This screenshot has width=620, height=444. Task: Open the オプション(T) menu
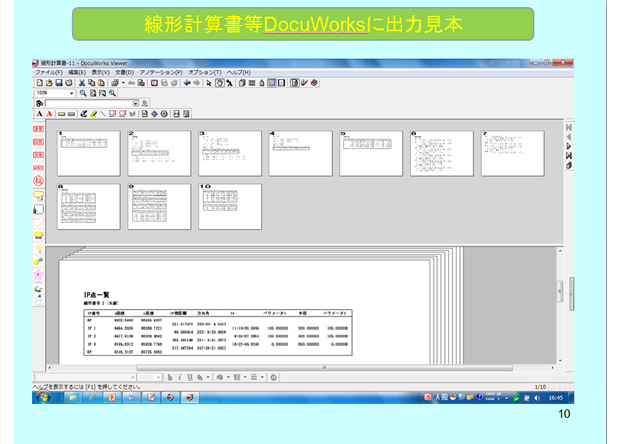pos(204,73)
